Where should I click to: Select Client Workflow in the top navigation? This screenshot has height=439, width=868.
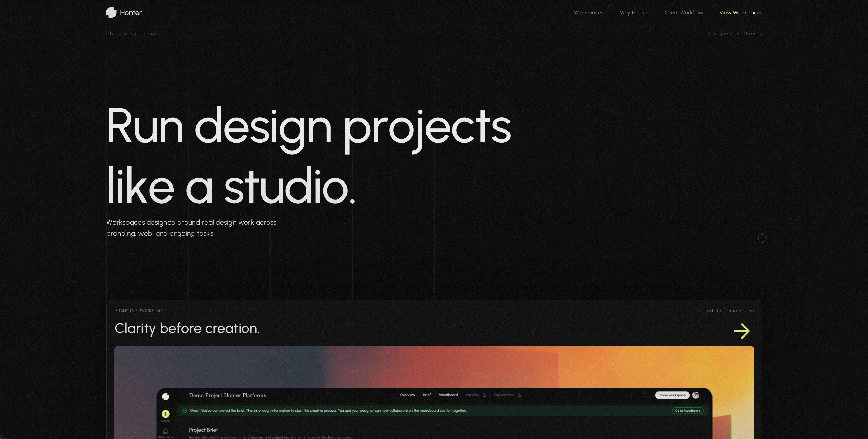click(x=684, y=13)
